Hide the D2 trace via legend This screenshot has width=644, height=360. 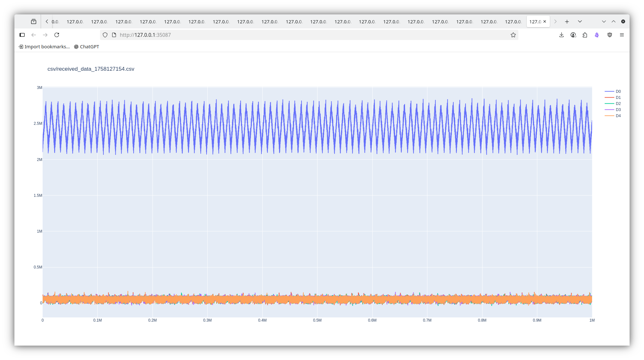618,104
